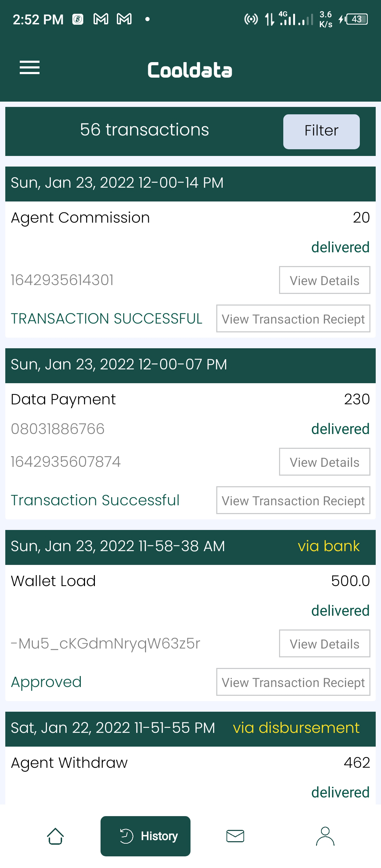View Transaction Reciept for Data Payment
The height and width of the screenshot is (868, 381).
[293, 500]
